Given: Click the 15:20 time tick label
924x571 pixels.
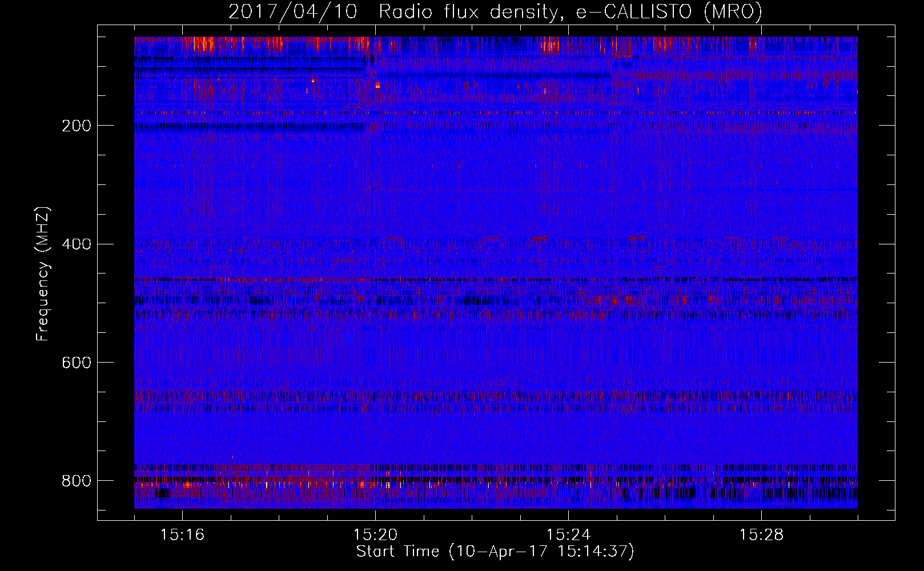Looking at the screenshot, I should click(x=376, y=534).
